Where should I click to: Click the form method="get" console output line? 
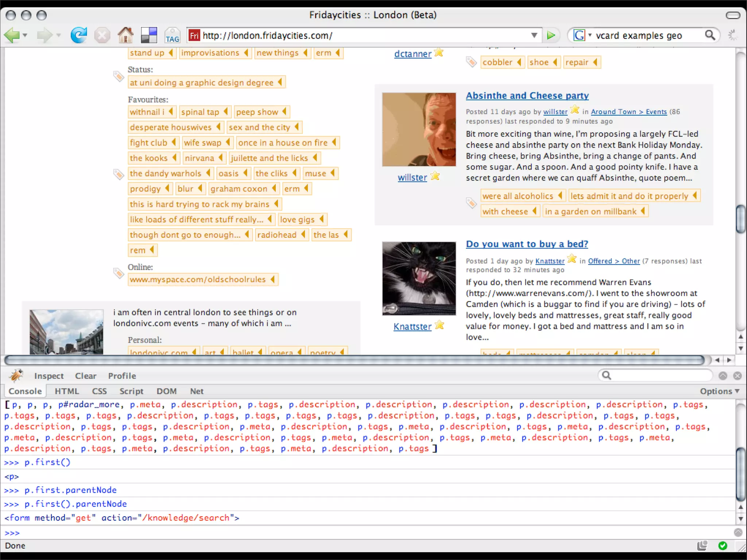pyautogui.click(x=121, y=518)
